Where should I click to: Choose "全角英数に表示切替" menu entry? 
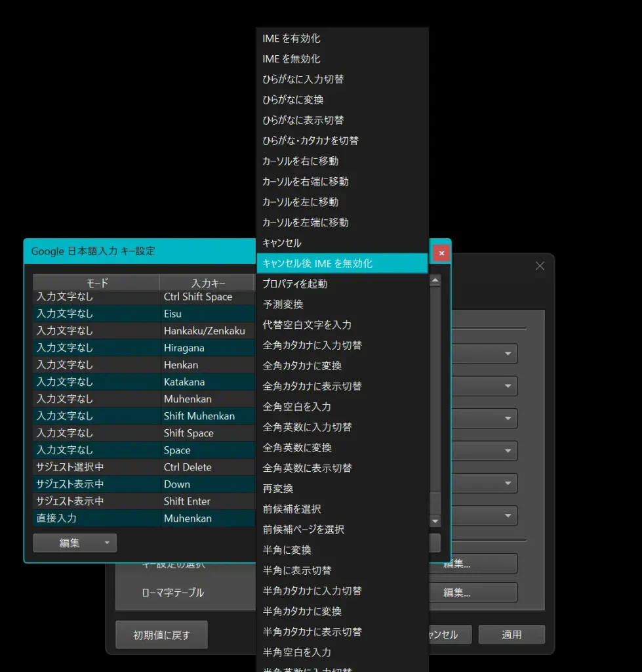(342, 468)
